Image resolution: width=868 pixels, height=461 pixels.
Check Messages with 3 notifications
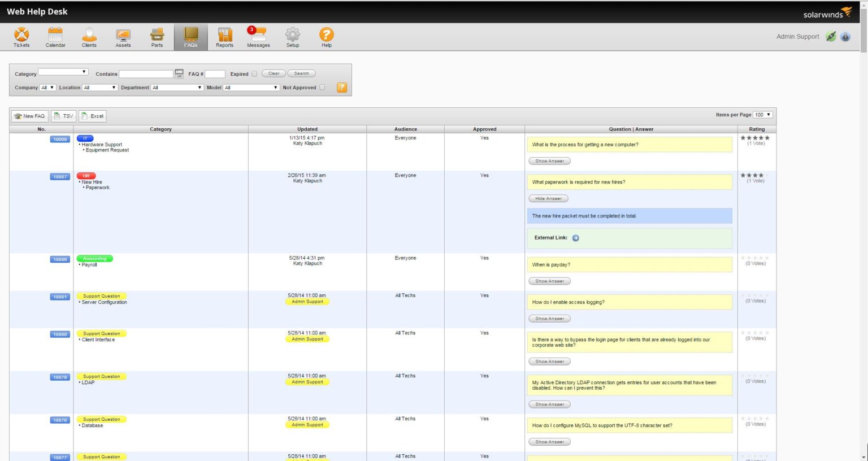pyautogui.click(x=258, y=36)
